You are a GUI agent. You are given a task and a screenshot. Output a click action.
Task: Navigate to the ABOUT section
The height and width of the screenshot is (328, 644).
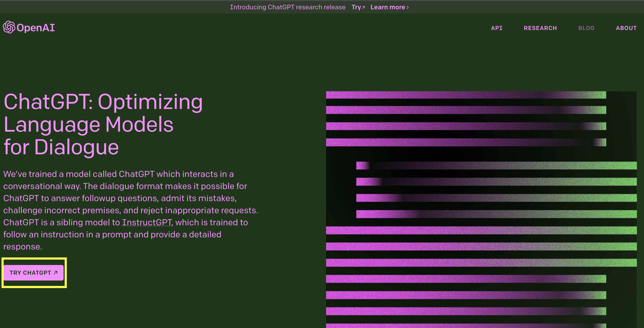(626, 28)
